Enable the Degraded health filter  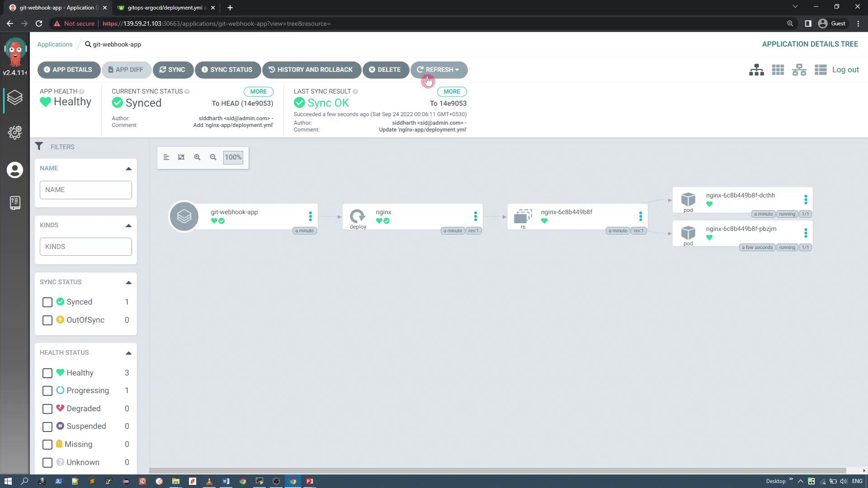47,409
